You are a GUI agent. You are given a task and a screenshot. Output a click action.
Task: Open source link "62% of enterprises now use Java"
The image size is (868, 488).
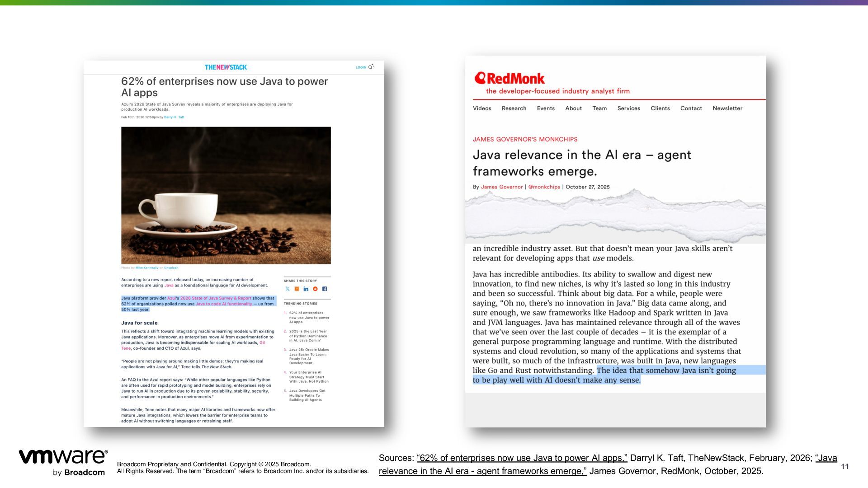click(522, 458)
